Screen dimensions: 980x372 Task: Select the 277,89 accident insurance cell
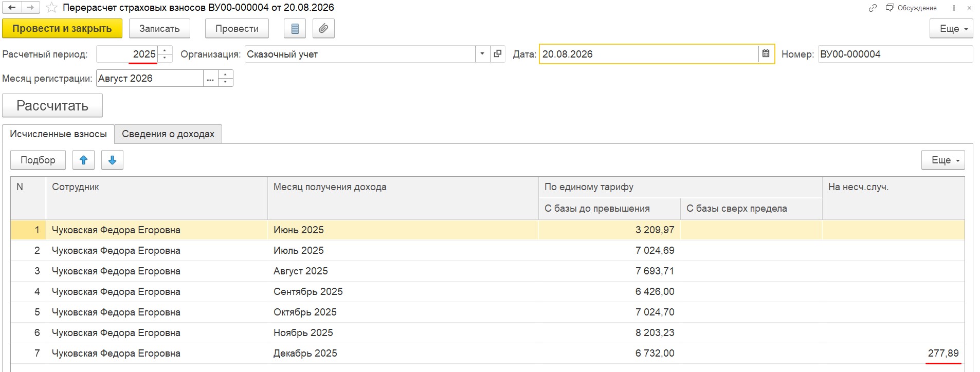894,354
